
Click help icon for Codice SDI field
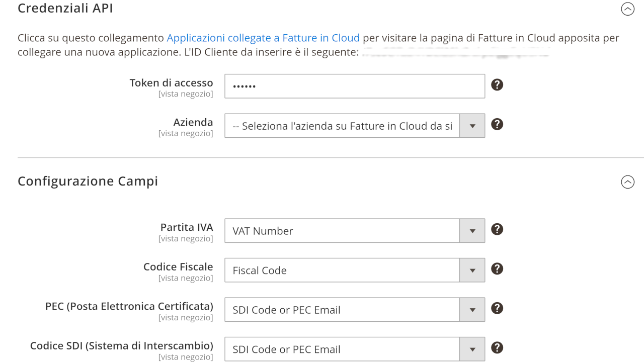pyautogui.click(x=497, y=347)
